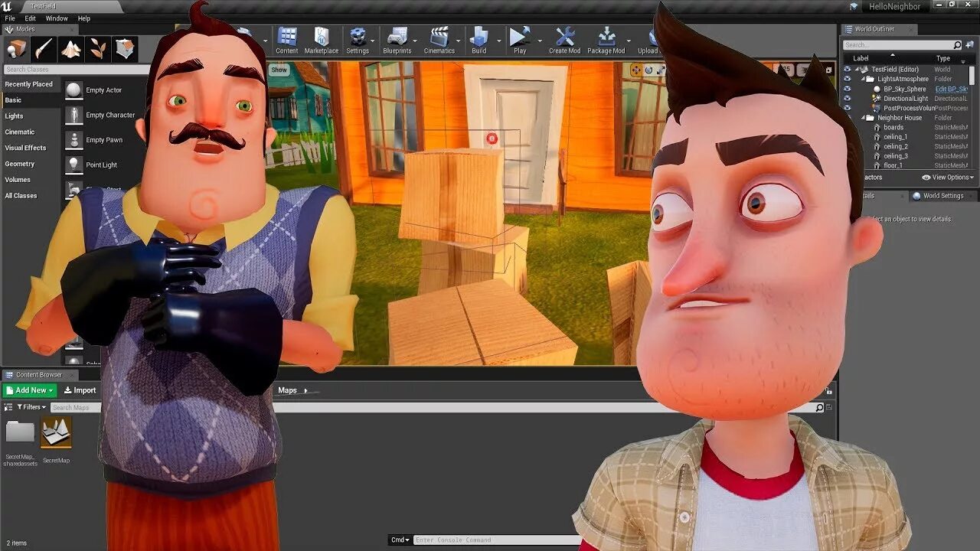
Task: Open the Settings dropdown arrow
Action: [373, 41]
